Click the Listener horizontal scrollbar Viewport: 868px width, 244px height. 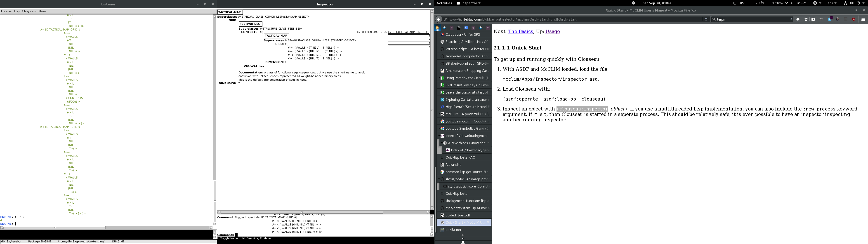106,228
